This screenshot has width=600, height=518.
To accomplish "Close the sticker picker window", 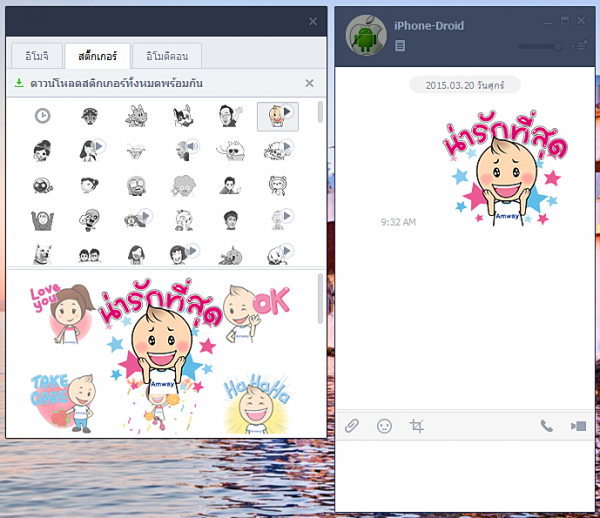I will [313, 21].
